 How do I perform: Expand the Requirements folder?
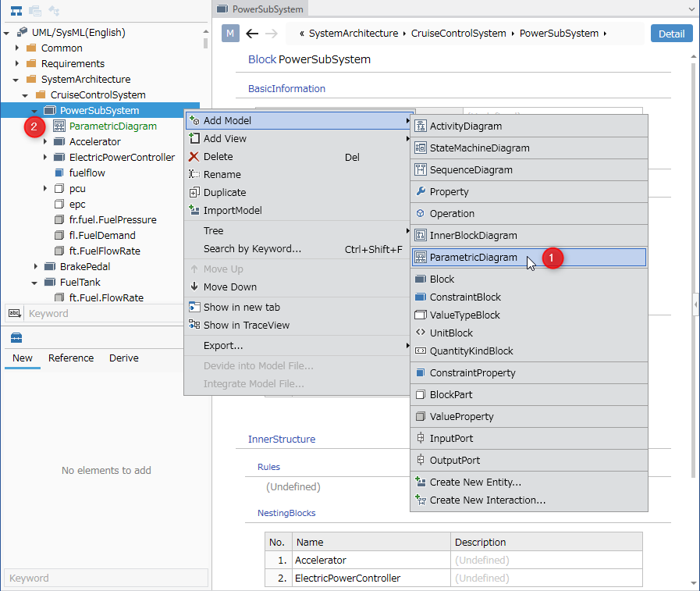(x=16, y=63)
